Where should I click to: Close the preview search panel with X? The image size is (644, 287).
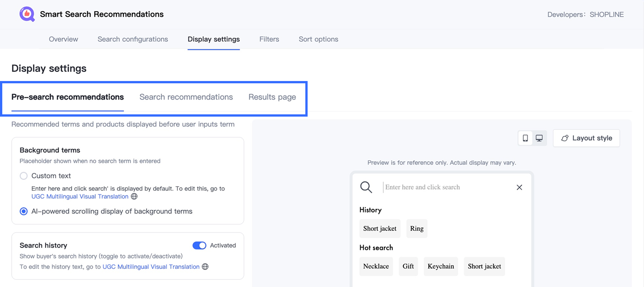[519, 187]
